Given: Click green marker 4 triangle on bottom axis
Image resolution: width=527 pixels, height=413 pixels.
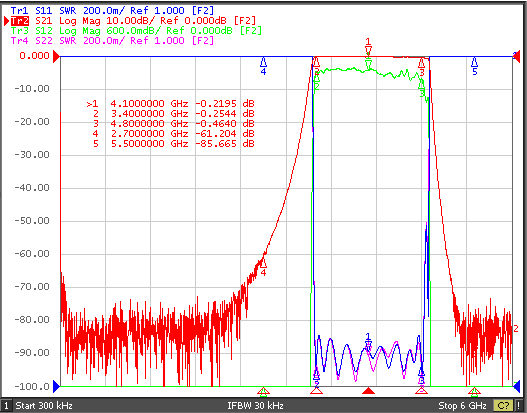Looking at the screenshot, I should 263,391.
